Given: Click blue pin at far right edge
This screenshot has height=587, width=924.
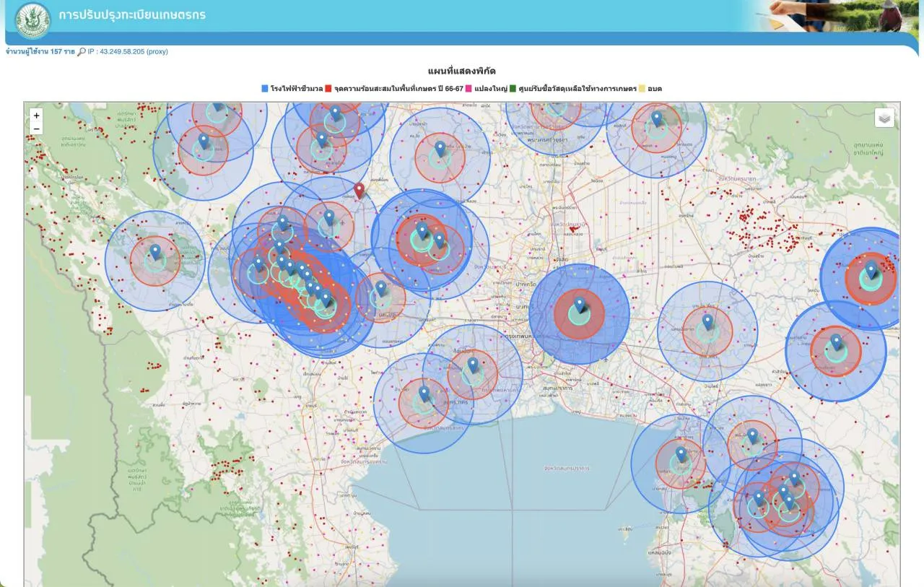Looking at the screenshot, I should (871, 270).
